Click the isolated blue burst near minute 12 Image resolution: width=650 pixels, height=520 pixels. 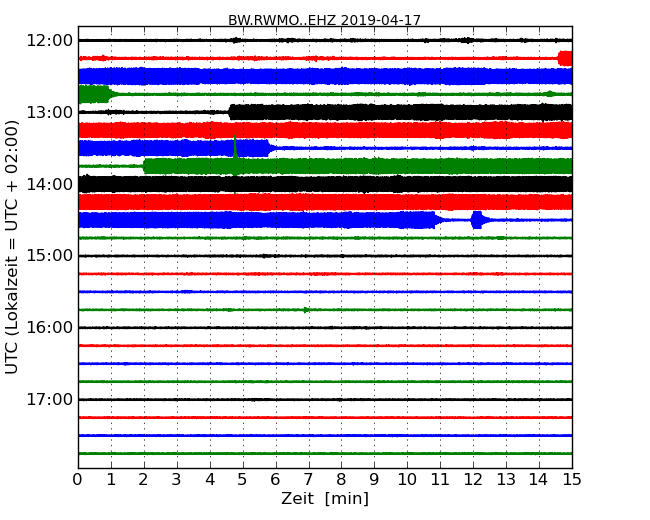coord(477,220)
